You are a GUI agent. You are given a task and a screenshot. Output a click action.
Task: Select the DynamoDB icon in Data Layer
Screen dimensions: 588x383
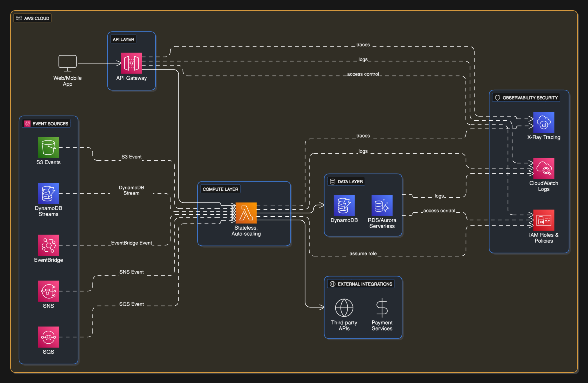[x=344, y=205]
